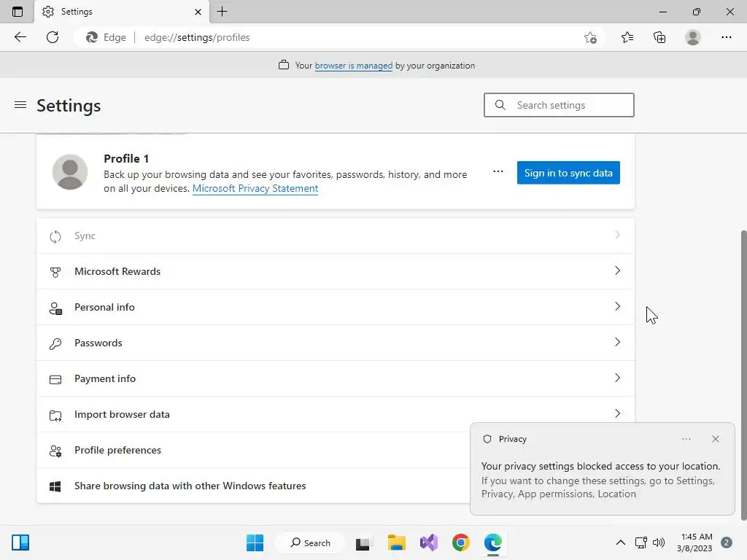This screenshot has width=747, height=560.
Task: Click the profile avatar in toolbar
Action: pos(693,37)
